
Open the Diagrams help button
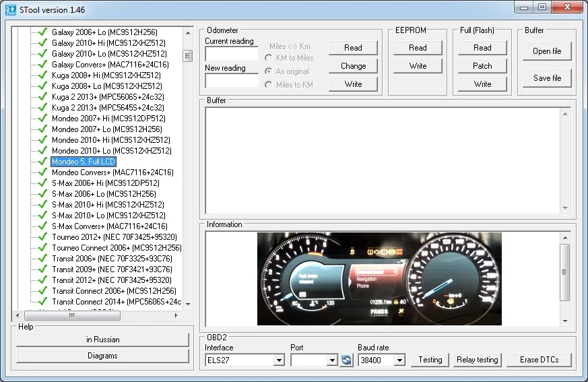tap(102, 356)
